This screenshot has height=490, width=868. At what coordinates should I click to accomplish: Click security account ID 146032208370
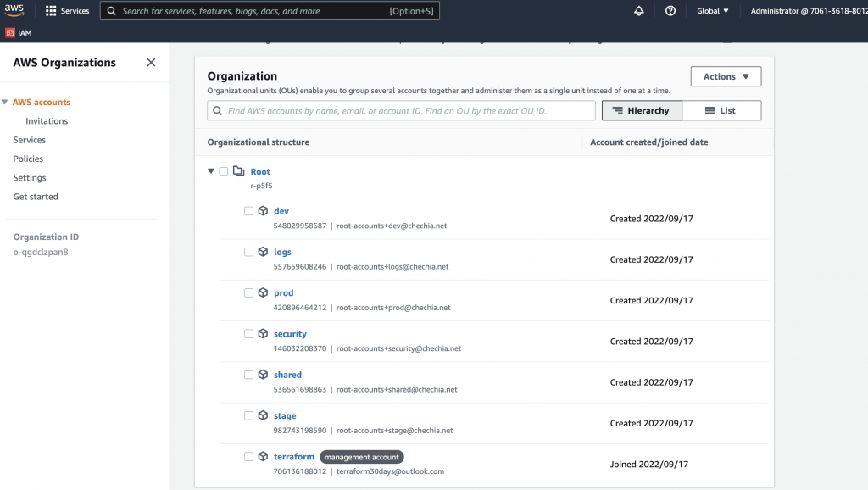click(x=300, y=348)
